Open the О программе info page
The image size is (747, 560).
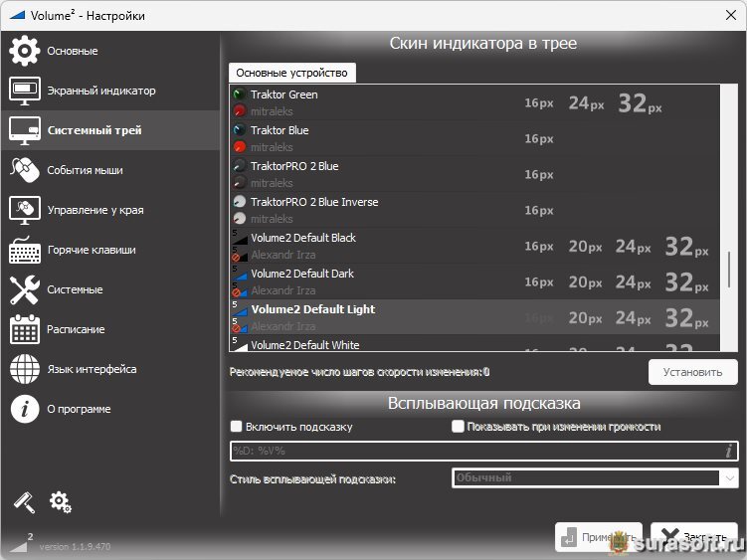[x=79, y=409]
